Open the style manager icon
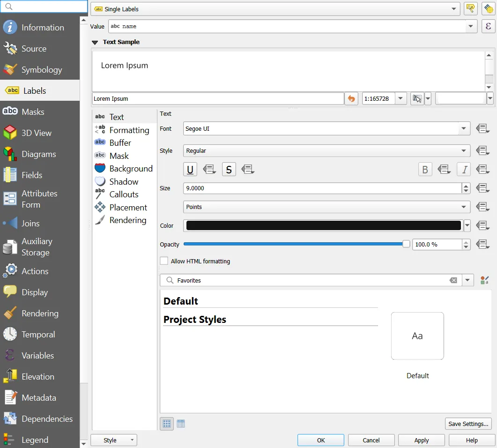Viewport: 497px width, 448px height. 484,280
